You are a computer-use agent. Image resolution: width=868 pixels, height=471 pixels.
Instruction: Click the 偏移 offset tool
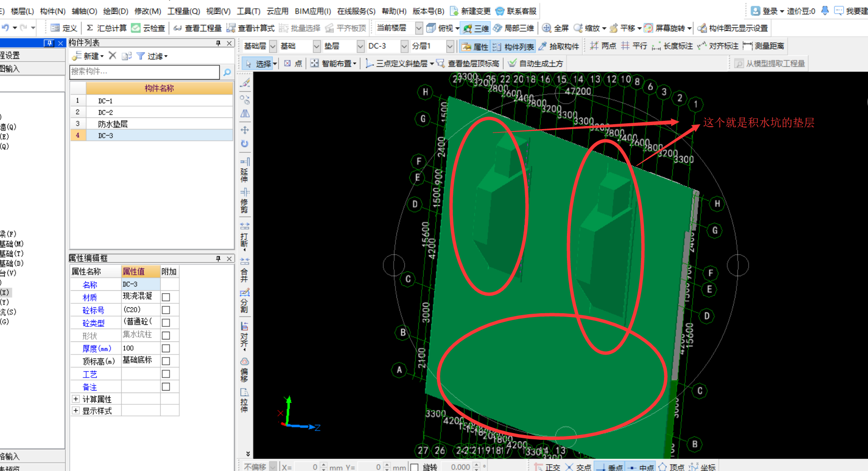(x=245, y=370)
